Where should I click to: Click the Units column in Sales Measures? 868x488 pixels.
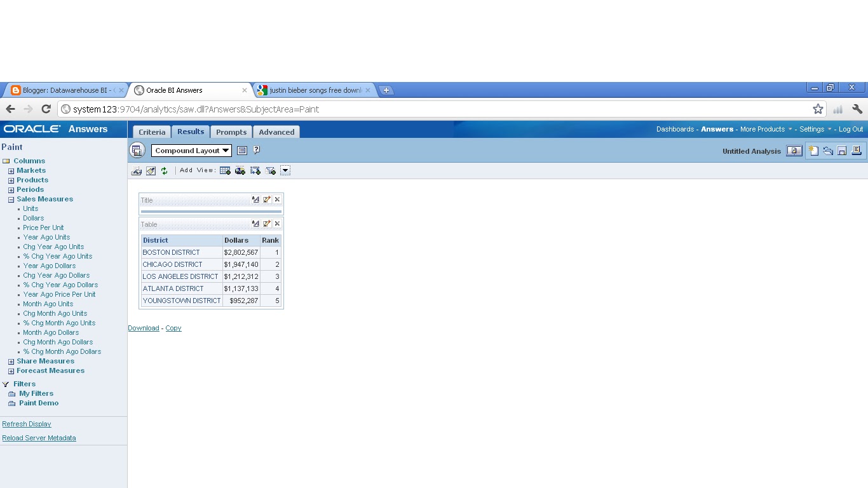[31, 208]
